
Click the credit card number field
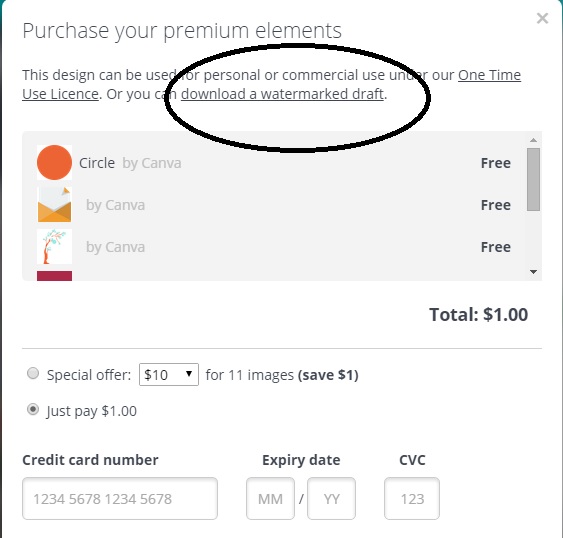[x=120, y=498]
